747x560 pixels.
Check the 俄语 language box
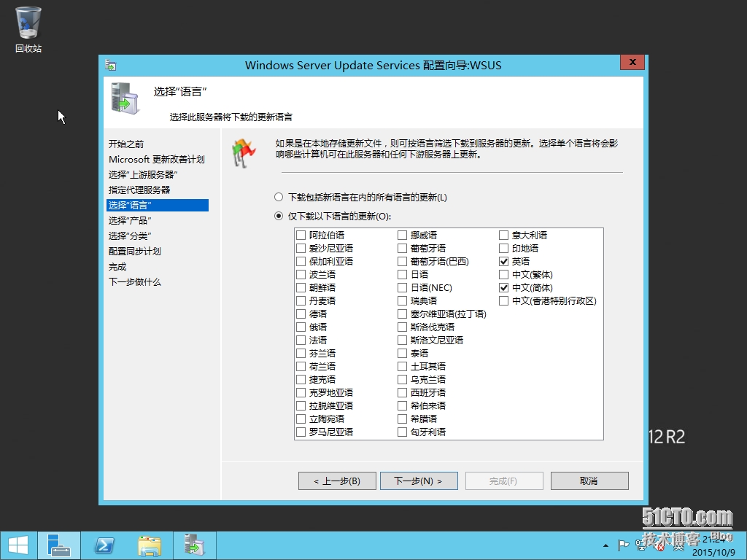tap(301, 327)
